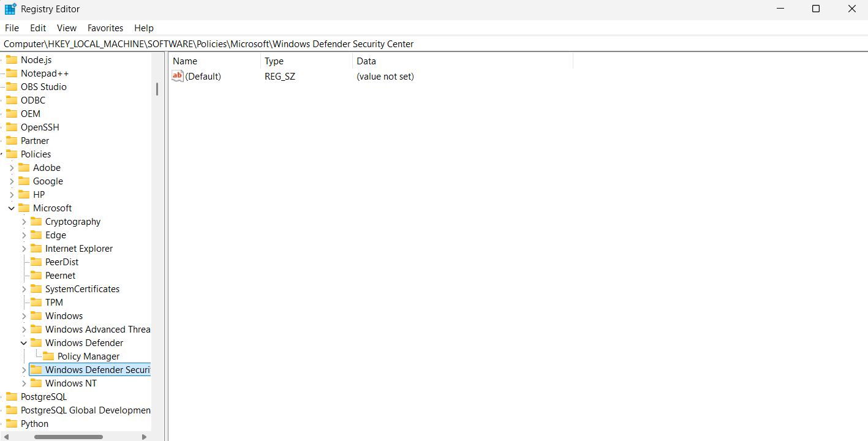
Task: Open the View menu
Action: pos(67,28)
